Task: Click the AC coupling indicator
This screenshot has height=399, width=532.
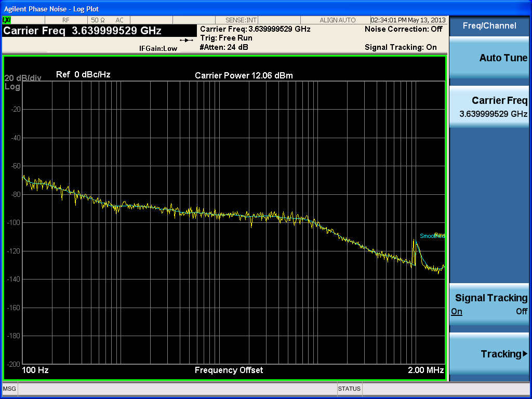Action: coord(119,20)
